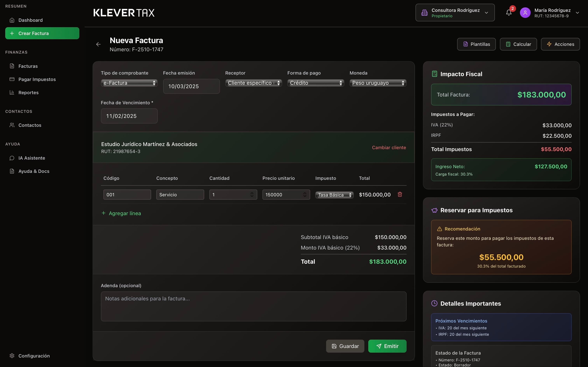This screenshot has width=588, height=367.
Task: Delete the Servicio line with trash icon
Action: tap(400, 194)
